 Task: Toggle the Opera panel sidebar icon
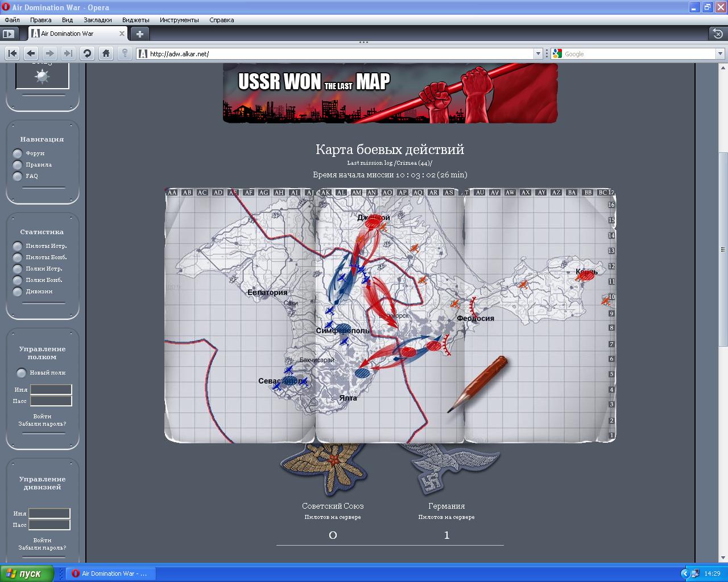pyautogui.click(x=8, y=34)
